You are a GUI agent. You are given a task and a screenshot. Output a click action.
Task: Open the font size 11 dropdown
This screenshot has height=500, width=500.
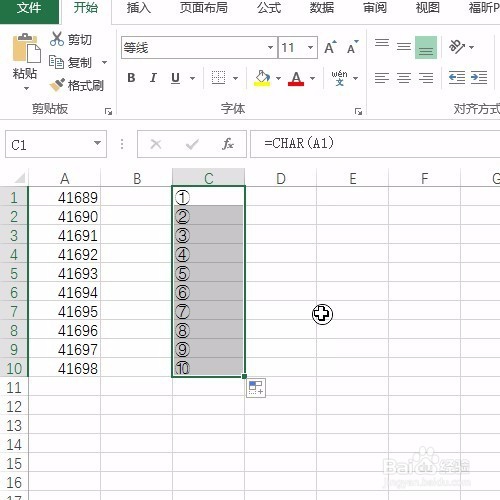pyautogui.click(x=310, y=47)
